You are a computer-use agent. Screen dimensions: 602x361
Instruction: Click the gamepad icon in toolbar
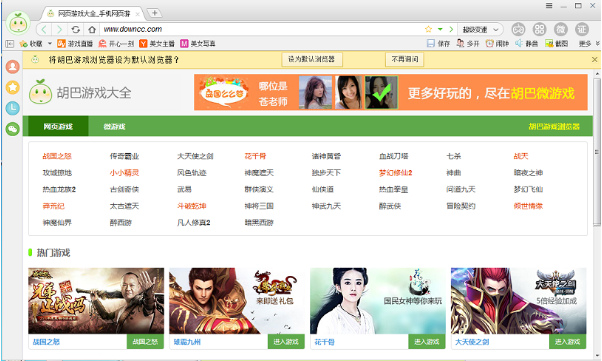[518, 29]
